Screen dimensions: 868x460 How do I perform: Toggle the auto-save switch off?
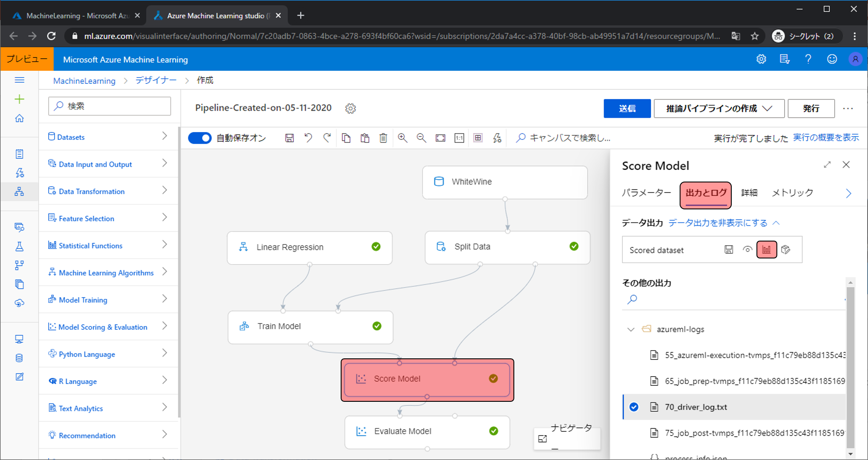click(x=200, y=138)
